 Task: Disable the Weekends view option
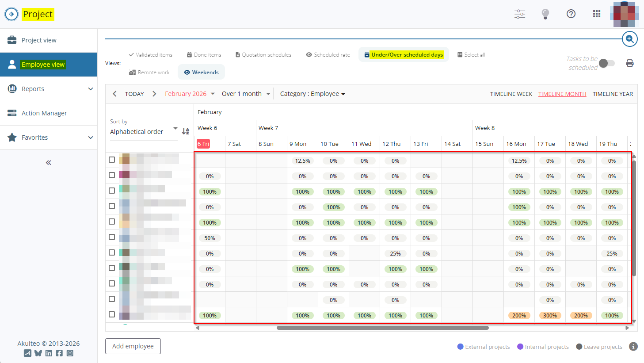click(202, 73)
